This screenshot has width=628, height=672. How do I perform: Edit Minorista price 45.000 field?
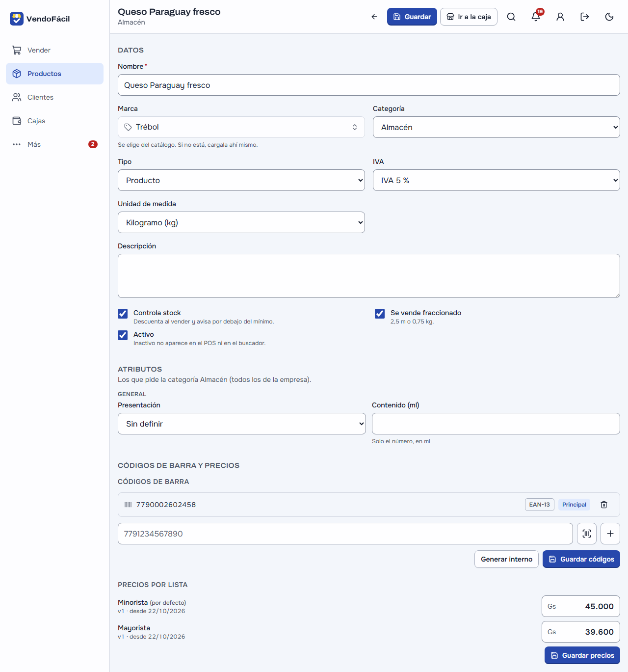tap(581, 606)
